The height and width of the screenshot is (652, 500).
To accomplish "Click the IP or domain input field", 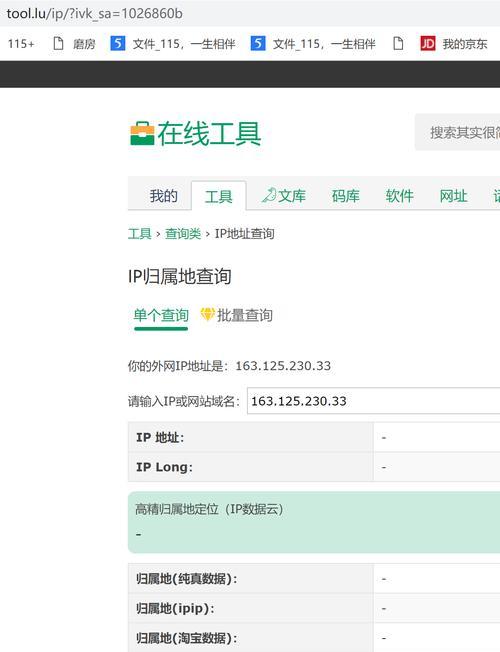I will tap(374, 401).
